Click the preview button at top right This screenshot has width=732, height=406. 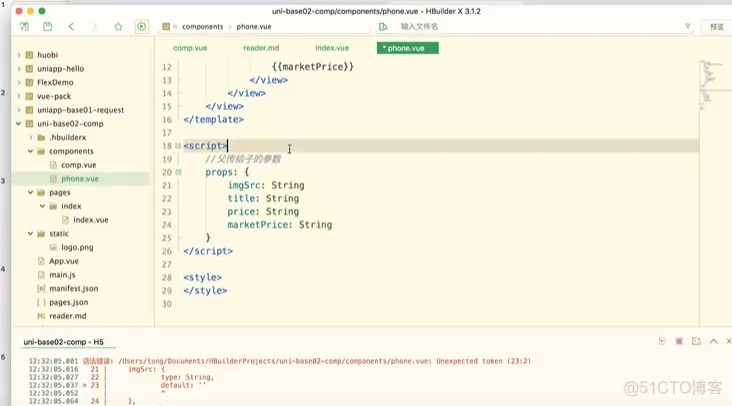click(x=717, y=27)
